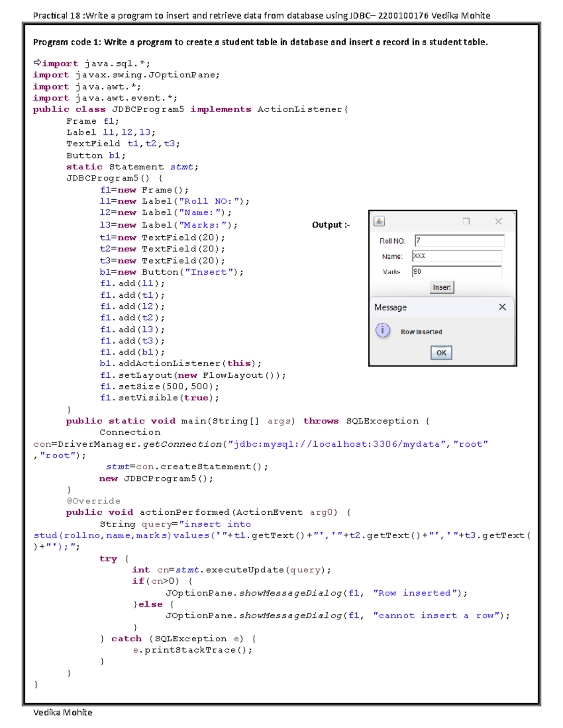Image resolution: width=563 pixels, height=728 pixels.
Task: Click 'public void actionPerformed' line
Action: click(x=208, y=512)
